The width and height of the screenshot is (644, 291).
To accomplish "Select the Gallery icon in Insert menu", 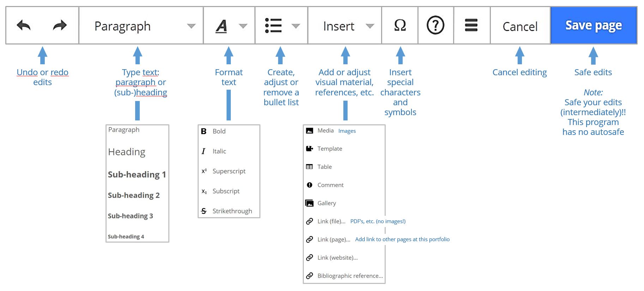I will click(309, 203).
